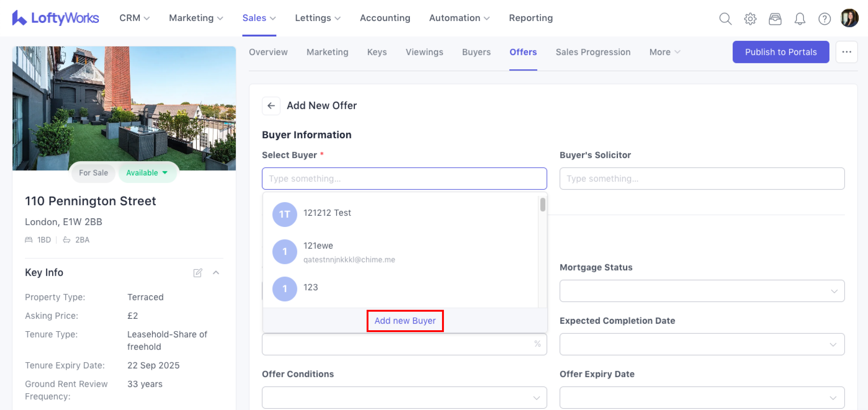Click the search magnifier icon
The height and width of the screenshot is (410, 868).
click(725, 19)
